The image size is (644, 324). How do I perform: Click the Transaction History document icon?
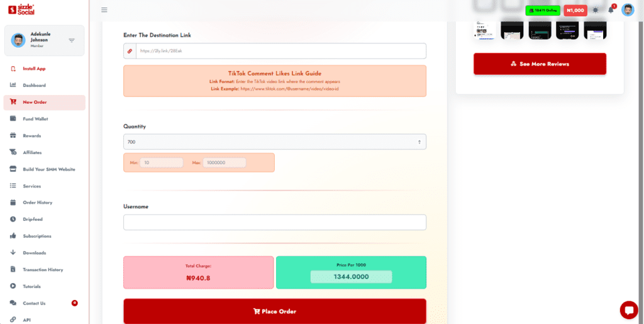pos(13,269)
